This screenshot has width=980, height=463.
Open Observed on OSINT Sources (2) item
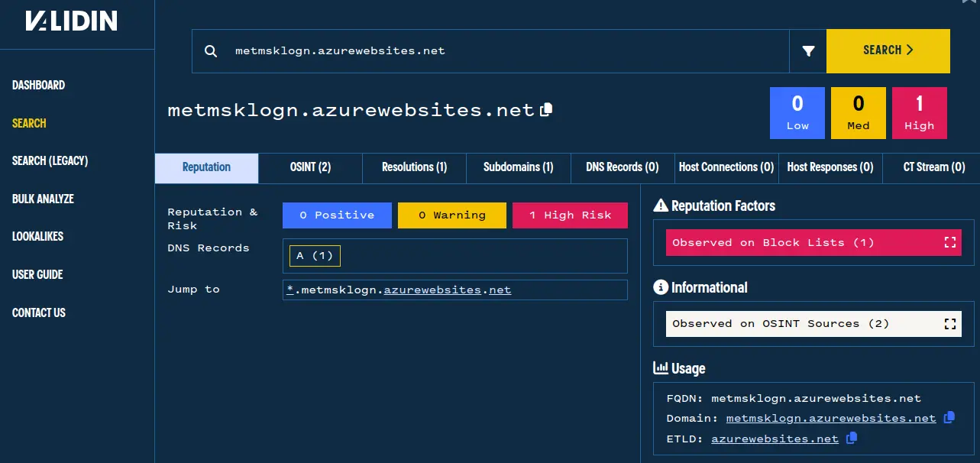(813, 324)
